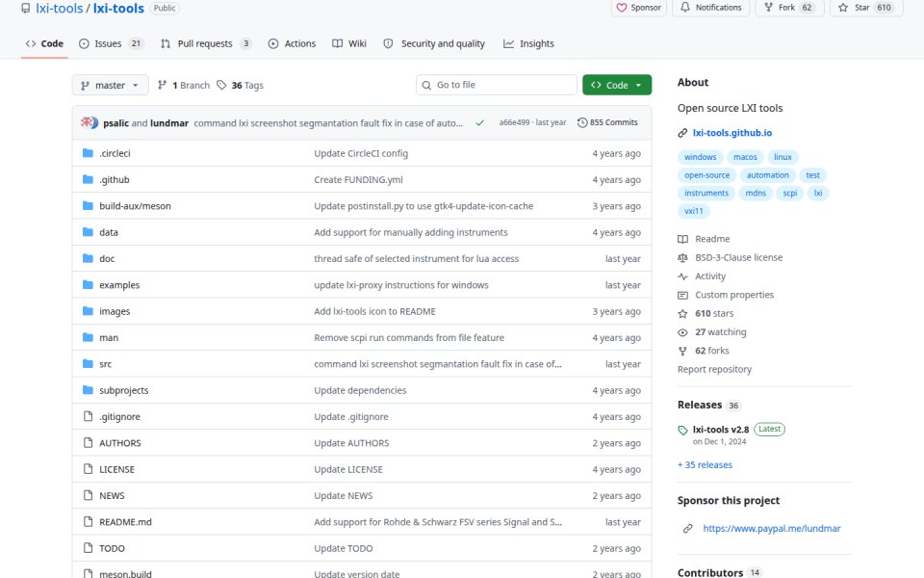
Task: Click the Notifications bell icon
Action: (684, 8)
